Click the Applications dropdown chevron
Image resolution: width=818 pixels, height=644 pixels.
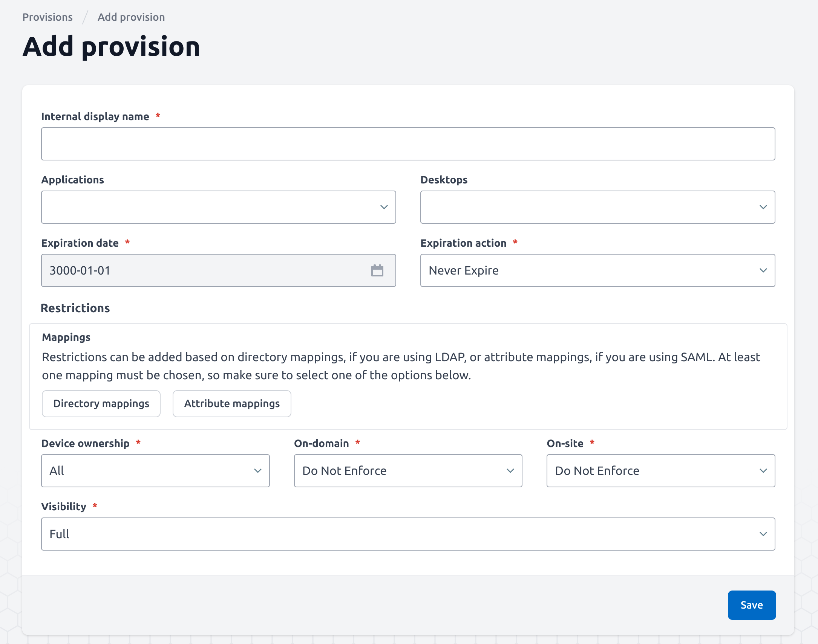384,207
